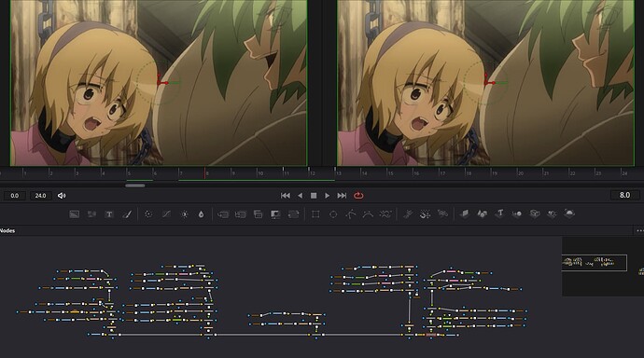
Task: Jump to the first frame
Action: (286, 196)
